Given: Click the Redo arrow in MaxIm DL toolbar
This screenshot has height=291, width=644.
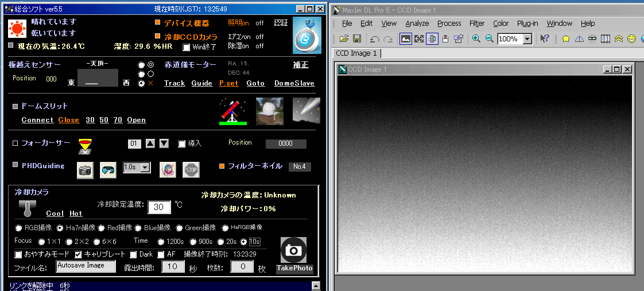Looking at the screenshot, I should point(387,39).
